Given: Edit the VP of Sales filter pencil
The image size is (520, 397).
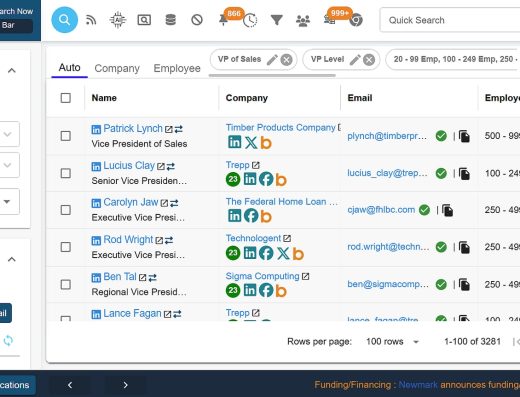Looking at the screenshot, I should 272,60.
